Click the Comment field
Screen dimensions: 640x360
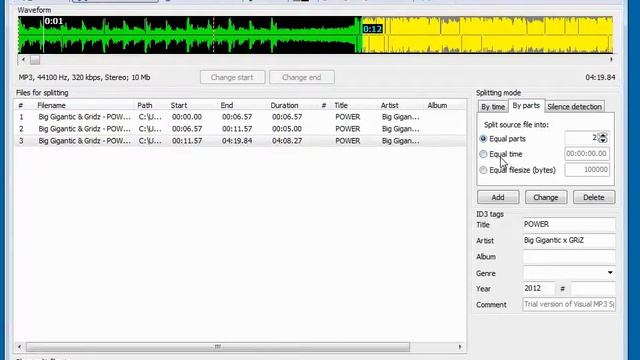point(569,304)
